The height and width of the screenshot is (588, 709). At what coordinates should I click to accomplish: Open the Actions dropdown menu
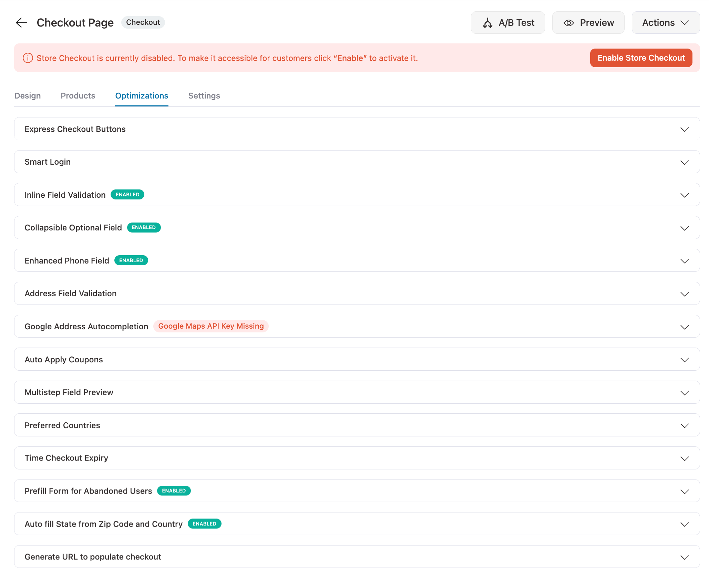pos(665,23)
